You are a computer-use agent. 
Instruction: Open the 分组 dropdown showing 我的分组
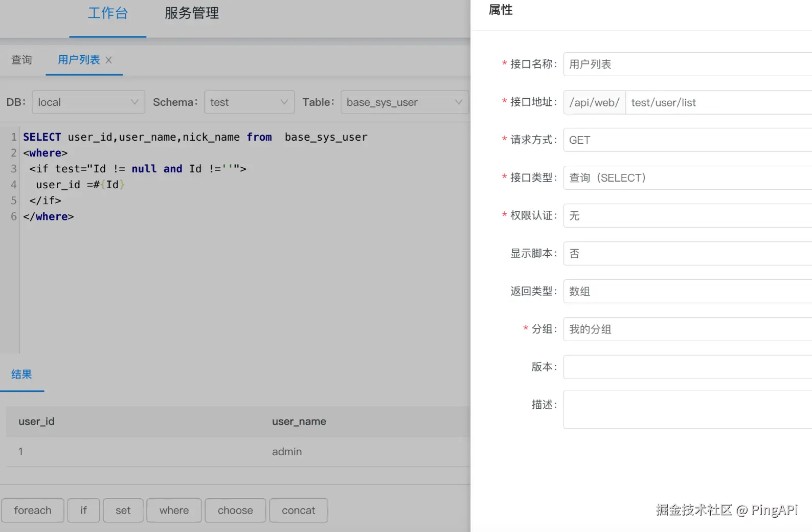point(687,329)
